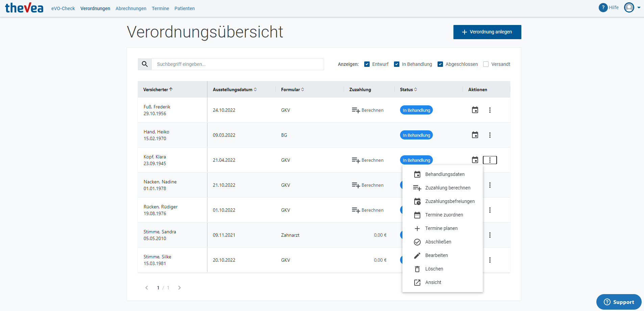Screen dimensions: 644x311
Task: Select Bearbeiten menu entry
Action: [x=443, y=255]
